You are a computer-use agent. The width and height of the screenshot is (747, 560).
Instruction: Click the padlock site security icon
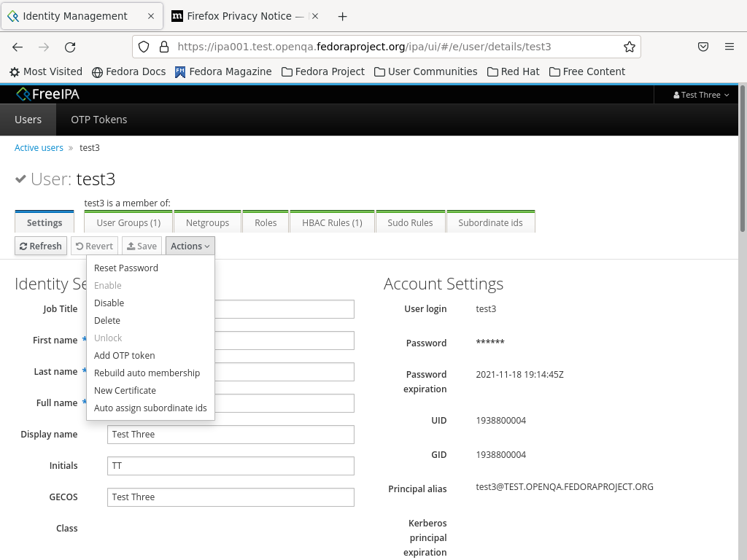coord(164,47)
